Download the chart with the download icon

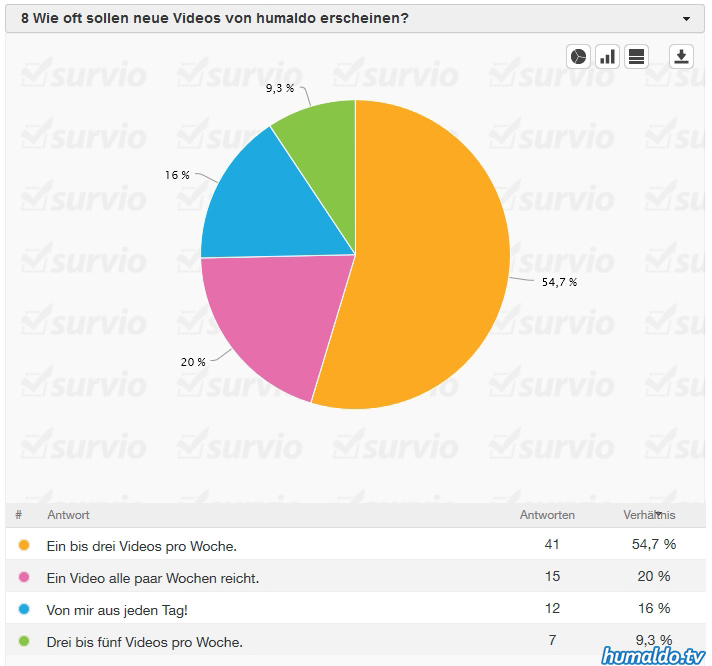tap(681, 57)
